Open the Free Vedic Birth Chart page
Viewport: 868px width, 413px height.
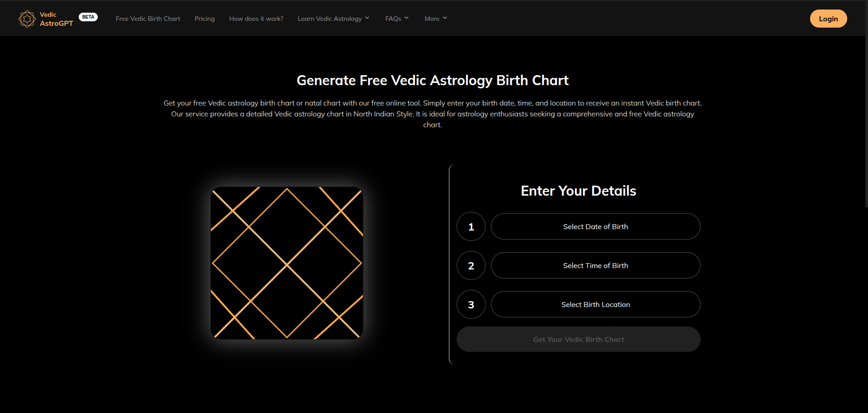coord(148,19)
